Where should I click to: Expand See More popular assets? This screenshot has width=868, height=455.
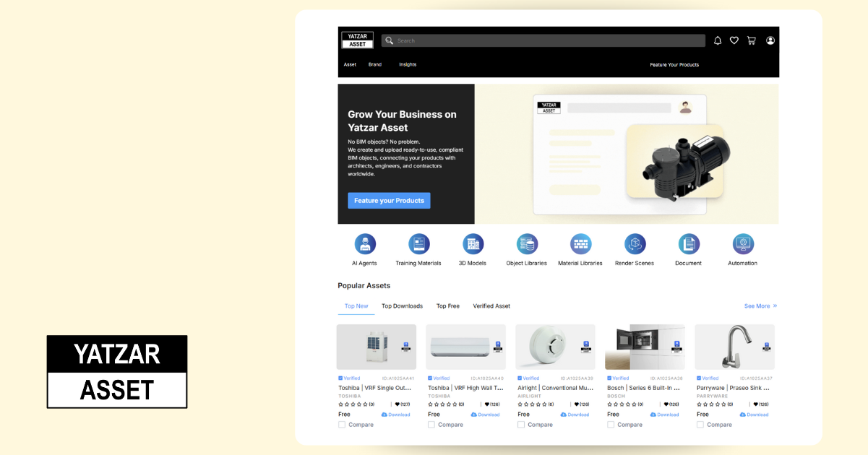[x=760, y=306]
